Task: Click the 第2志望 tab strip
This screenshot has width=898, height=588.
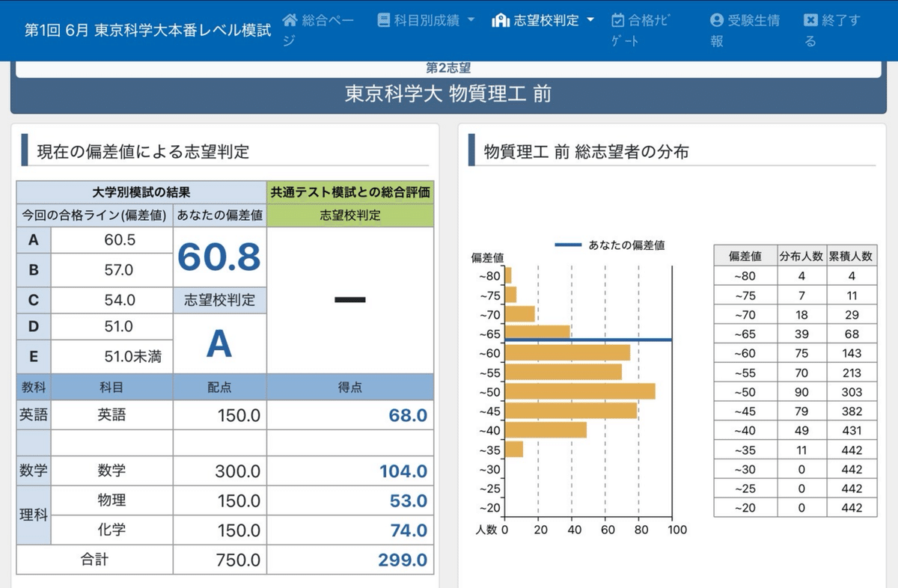Action: (x=448, y=69)
